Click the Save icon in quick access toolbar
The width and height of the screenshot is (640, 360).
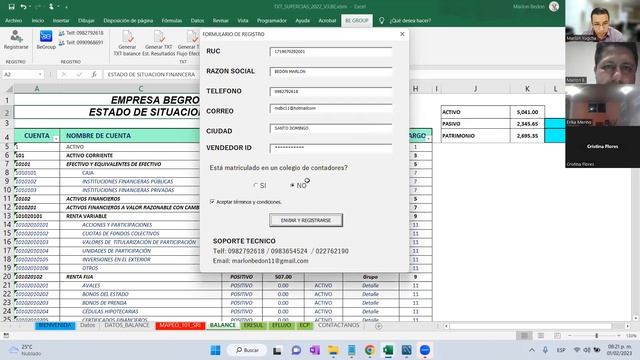[11, 7]
